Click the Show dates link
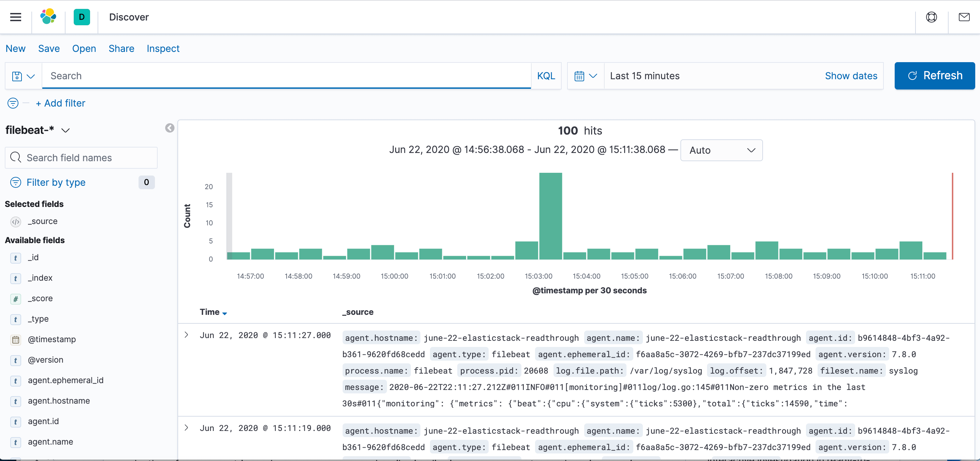Screen dimensions: 980x461 851,76
